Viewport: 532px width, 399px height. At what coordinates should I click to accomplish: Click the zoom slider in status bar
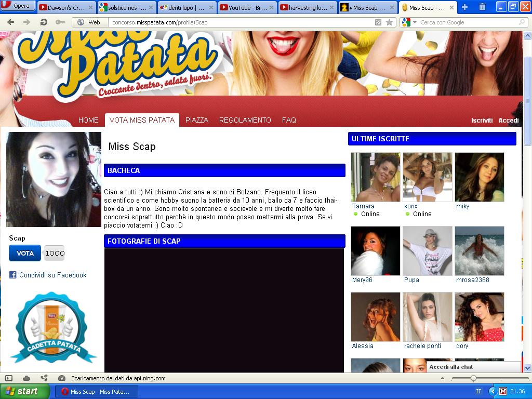(x=490, y=378)
